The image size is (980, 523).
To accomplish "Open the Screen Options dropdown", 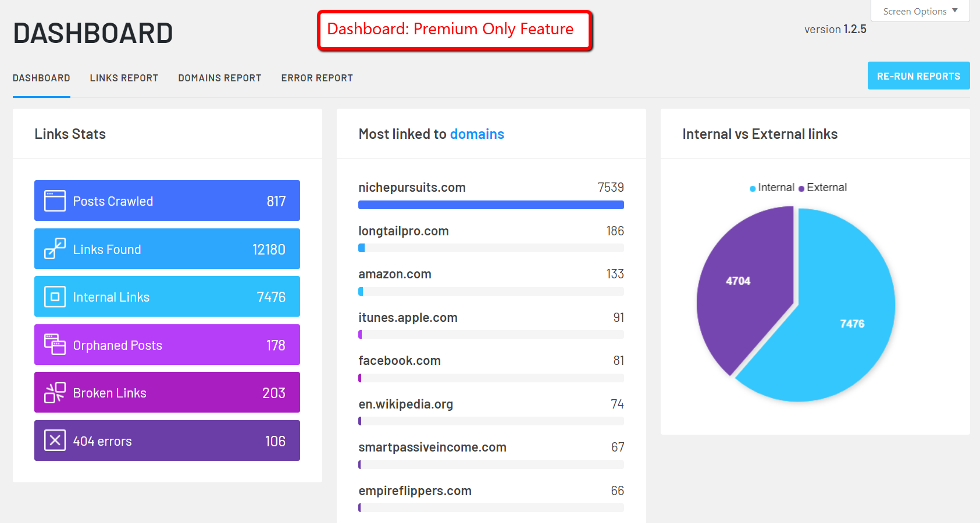I will [919, 11].
